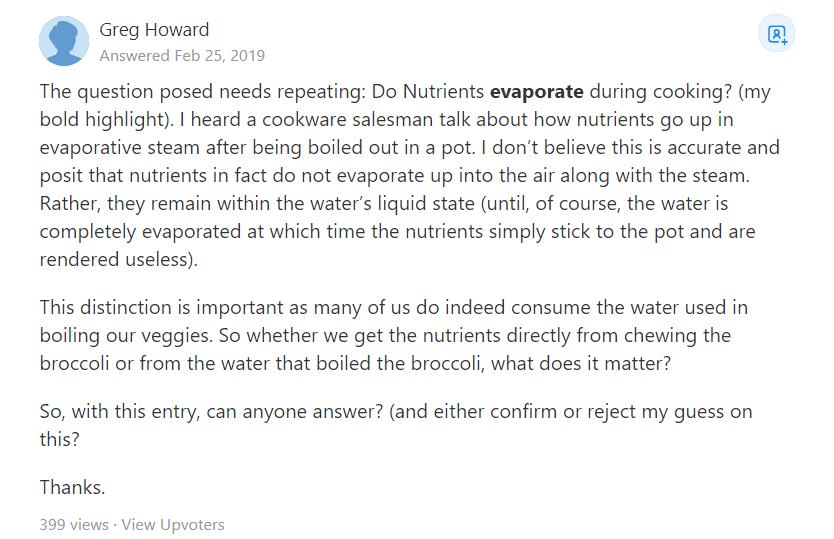Click the Thanks. closing line

(x=72, y=487)
